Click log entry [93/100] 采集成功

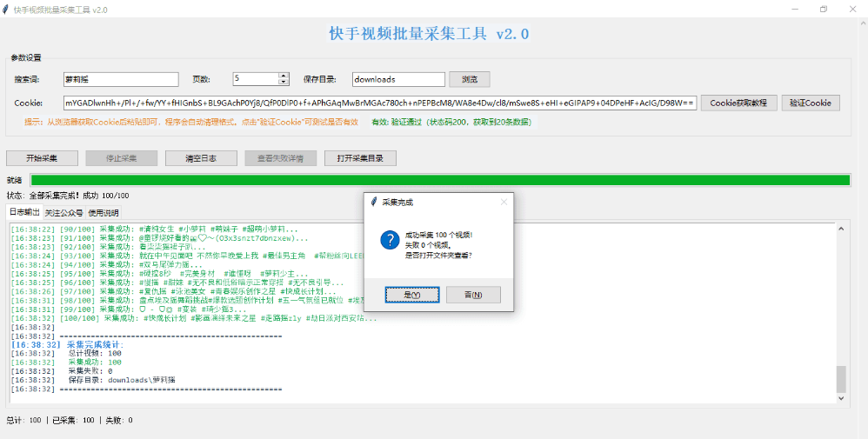[x=186, y=256]
